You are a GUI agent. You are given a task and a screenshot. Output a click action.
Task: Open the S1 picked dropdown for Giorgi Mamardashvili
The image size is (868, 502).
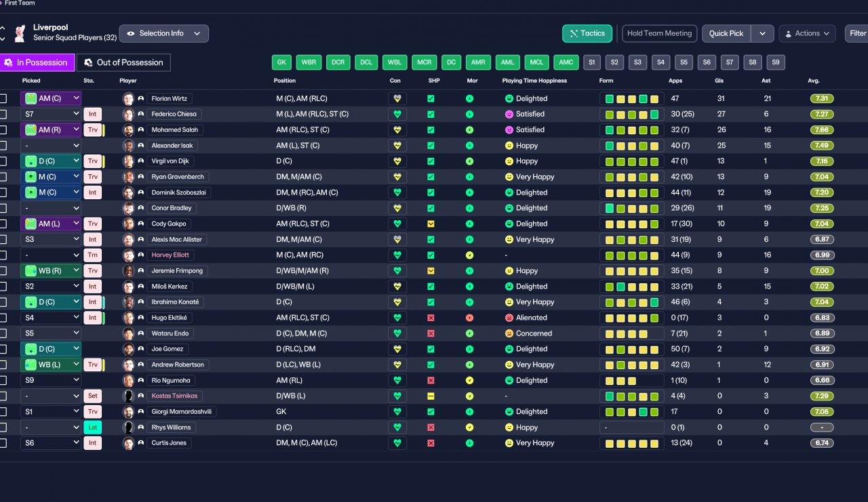tap(51, 412)
